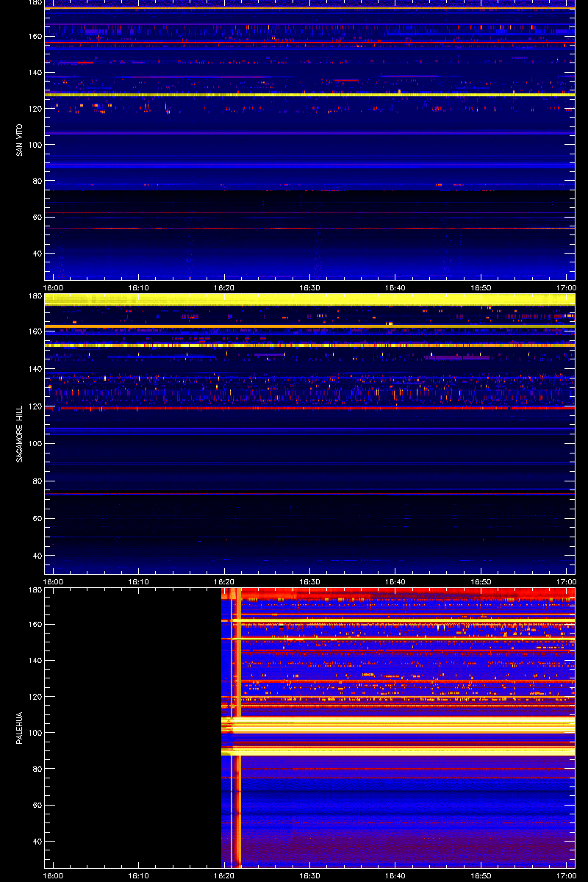Select the 16:20 tick under San Vito panel
This screenshot has width=588, height=882.
point(224,287)
